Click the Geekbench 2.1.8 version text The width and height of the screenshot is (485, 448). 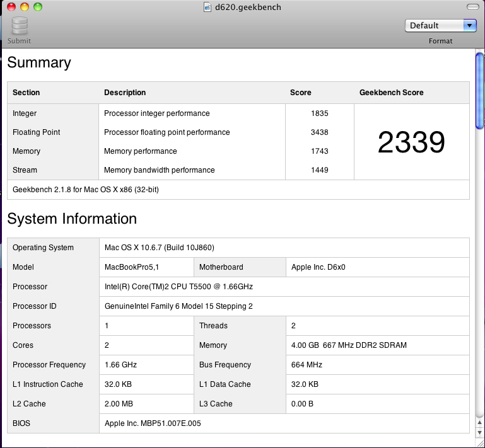click(x=86, y=190)
